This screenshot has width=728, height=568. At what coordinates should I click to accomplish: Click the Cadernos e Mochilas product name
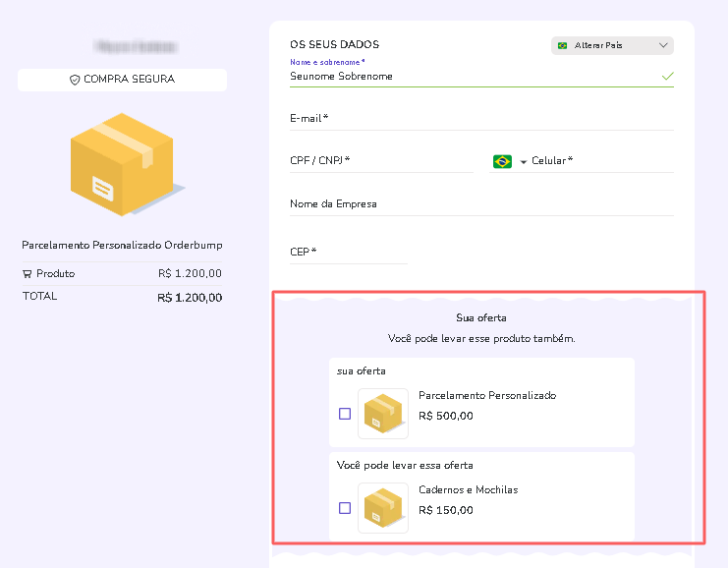point(468,490)
